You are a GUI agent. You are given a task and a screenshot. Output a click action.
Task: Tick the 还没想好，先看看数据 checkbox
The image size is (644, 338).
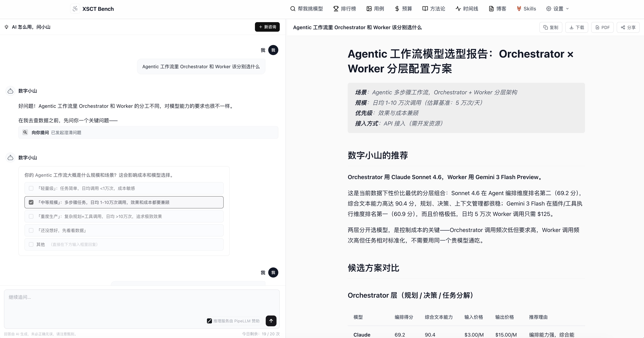[31, 230]
